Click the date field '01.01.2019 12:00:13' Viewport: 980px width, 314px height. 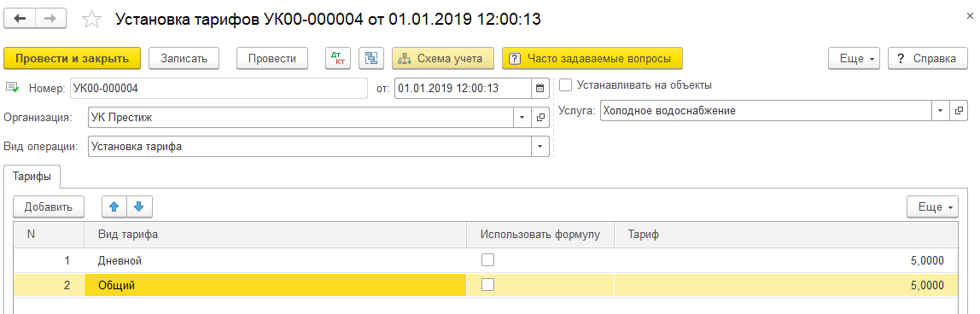tap(464, 88)
